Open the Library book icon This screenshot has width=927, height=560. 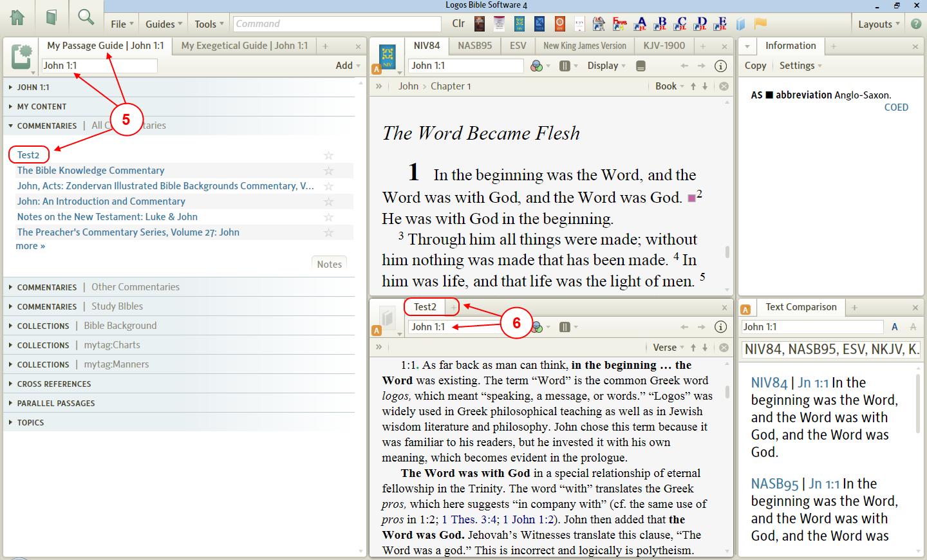(x=51, y=17)
